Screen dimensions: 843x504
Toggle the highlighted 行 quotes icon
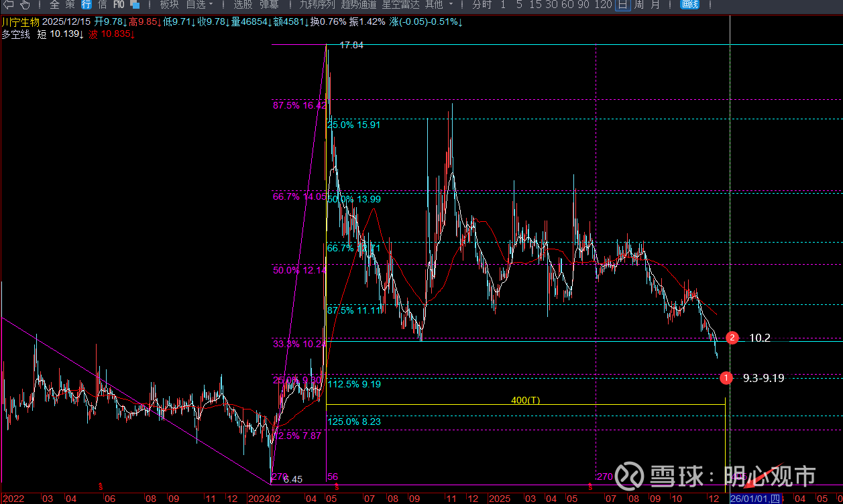87,5
